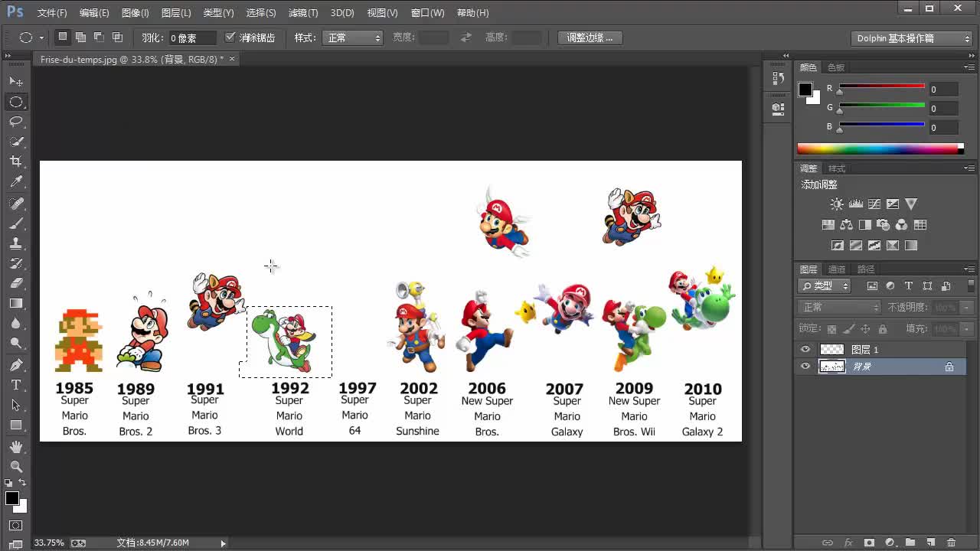Image resolution: width=980 pixels, height=551 pixels.
Task: Hide the 图层 1 layer visibility eye
Action: coord(805,349)
